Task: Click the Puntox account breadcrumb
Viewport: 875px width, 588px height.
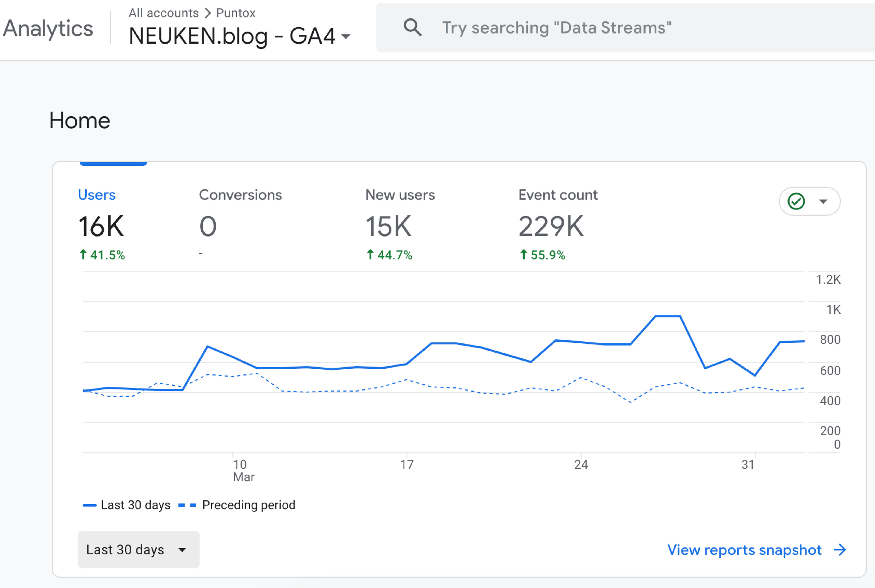Action: [235, 13]
